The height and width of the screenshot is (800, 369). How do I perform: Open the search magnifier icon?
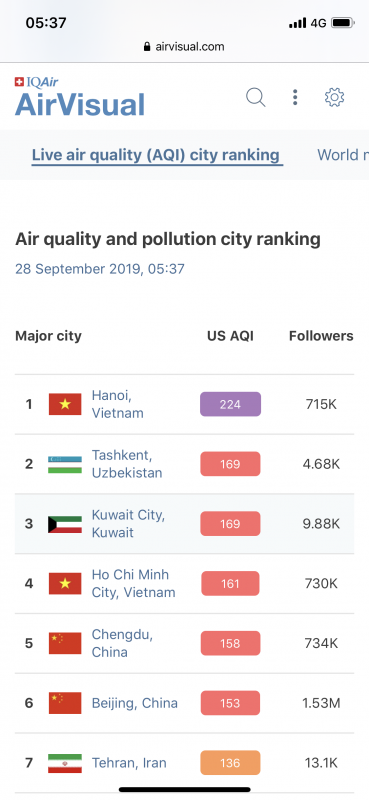[x=256, y=97]
